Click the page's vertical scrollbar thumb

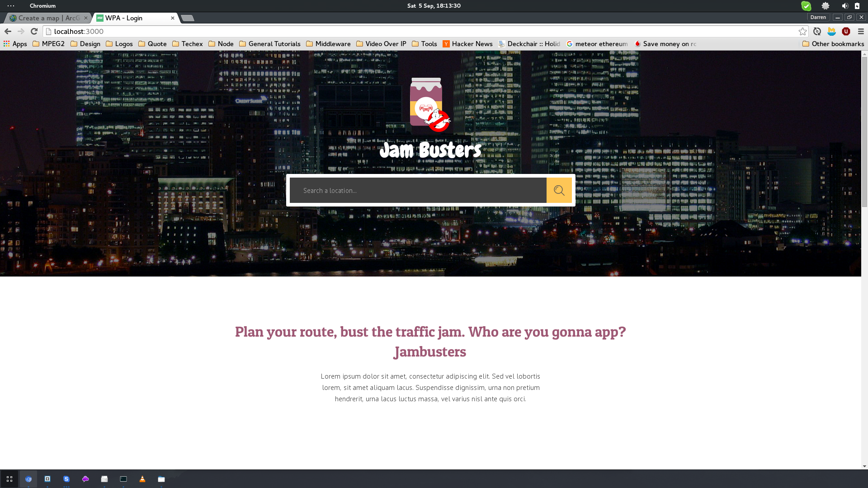click(864, 131)
